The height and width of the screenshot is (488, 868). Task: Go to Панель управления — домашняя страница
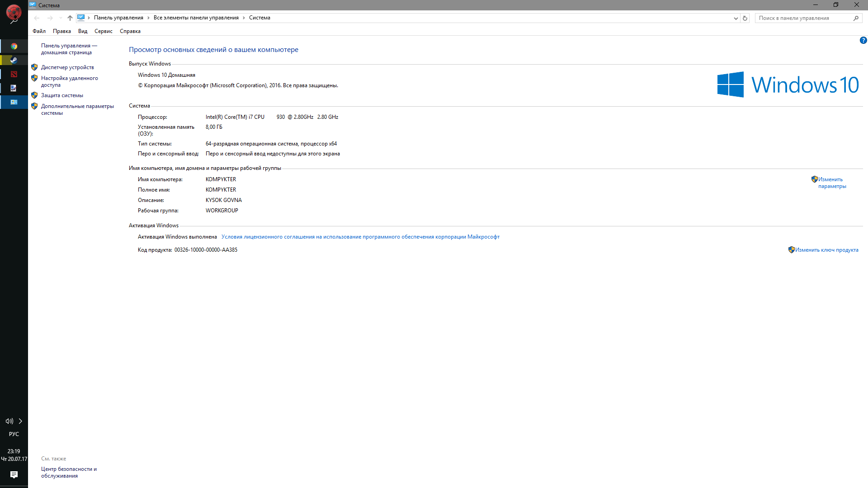[x=69, y=49]
